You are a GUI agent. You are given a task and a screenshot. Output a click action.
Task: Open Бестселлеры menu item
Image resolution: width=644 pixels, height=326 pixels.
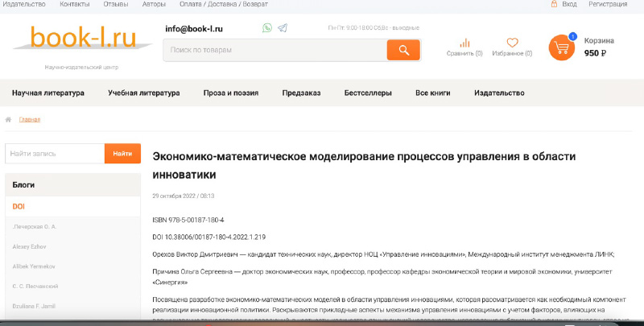tap(368, 93)
